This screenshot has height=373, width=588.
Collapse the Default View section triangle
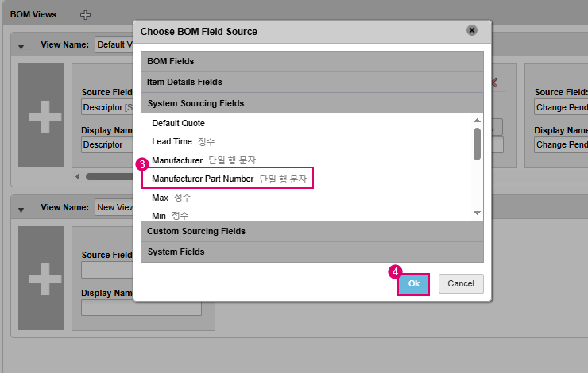[21, 46]
